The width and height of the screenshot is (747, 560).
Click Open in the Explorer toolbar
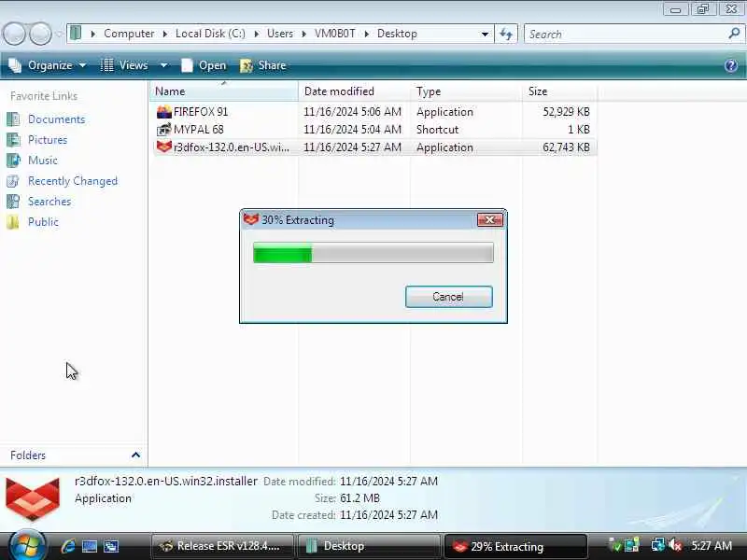pos(204,65)
